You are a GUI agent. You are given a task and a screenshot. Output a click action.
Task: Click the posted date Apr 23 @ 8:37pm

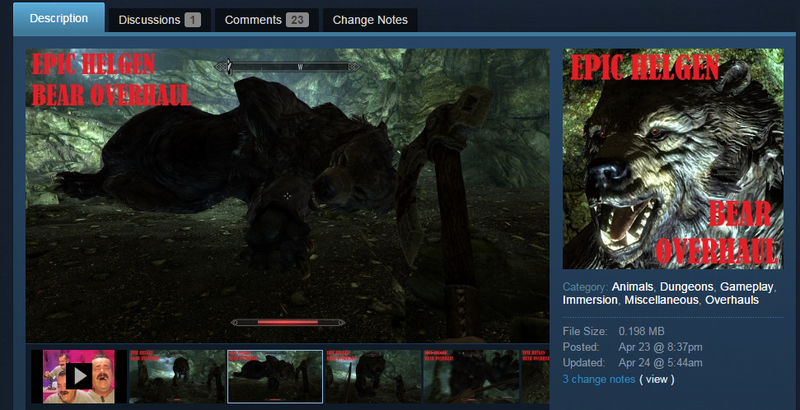[x=660, y=347]
